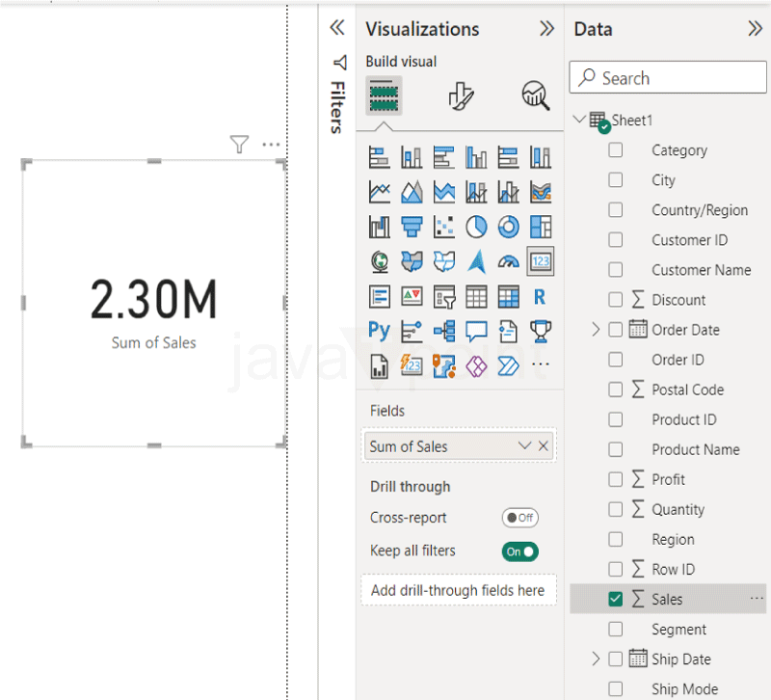Pick the Scatter chart visual
771x700 pixels.
[x=444, y=227]
